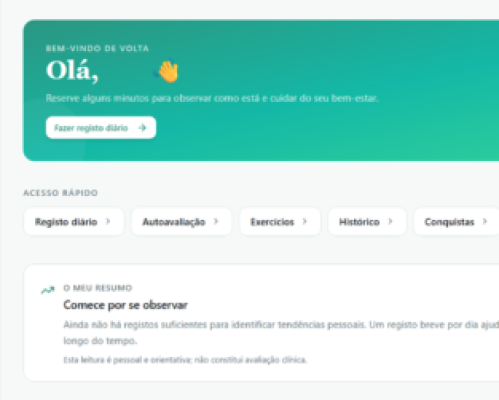Click the chevron on the Histórico card
Viewport: 499px width, 400px height.
[390, 221]
